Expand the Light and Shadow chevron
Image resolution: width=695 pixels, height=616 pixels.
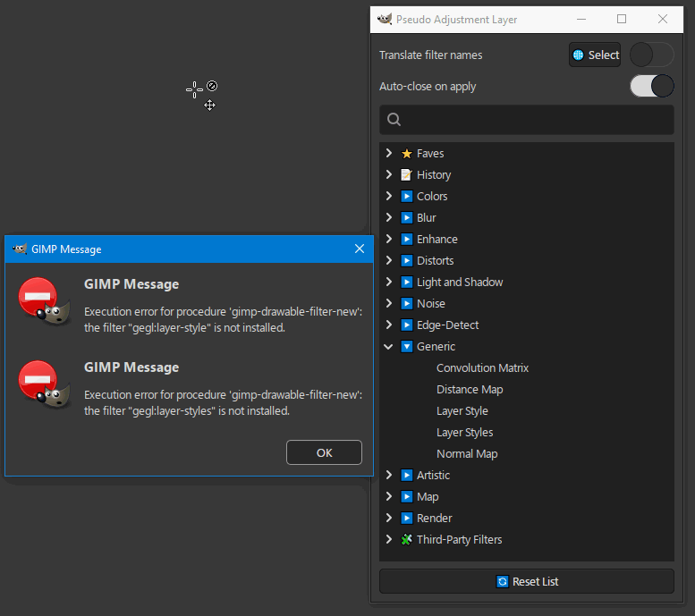389,282
